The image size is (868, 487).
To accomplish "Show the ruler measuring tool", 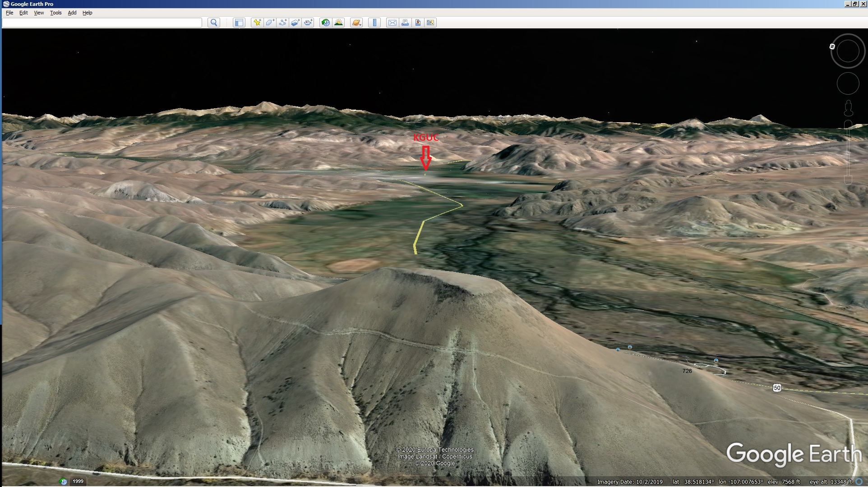I will [x=374, y=23].
